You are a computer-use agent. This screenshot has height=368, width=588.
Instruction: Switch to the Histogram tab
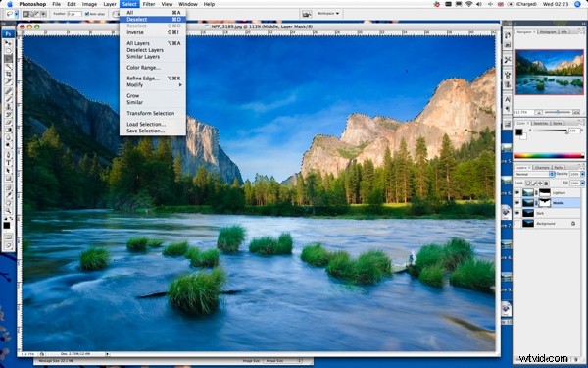[x=548, y=32]
